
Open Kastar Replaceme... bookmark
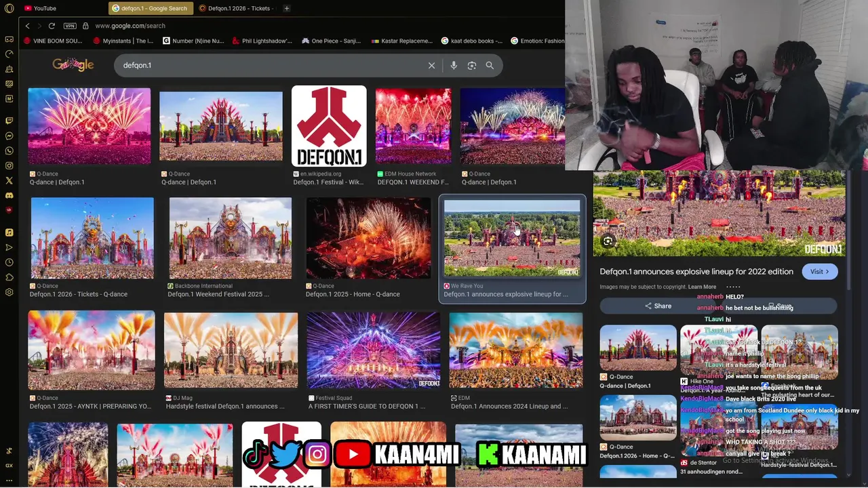point(401,41)
